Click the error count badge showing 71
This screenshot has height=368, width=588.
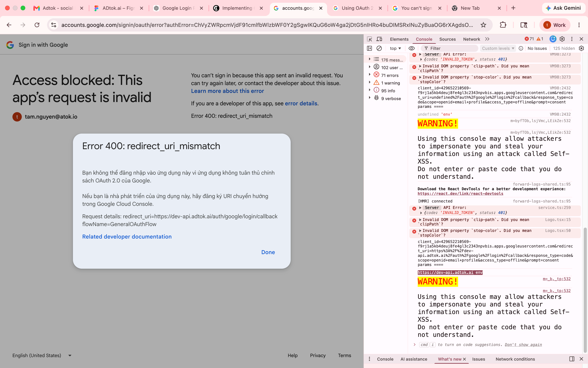[x=529, y=39]
